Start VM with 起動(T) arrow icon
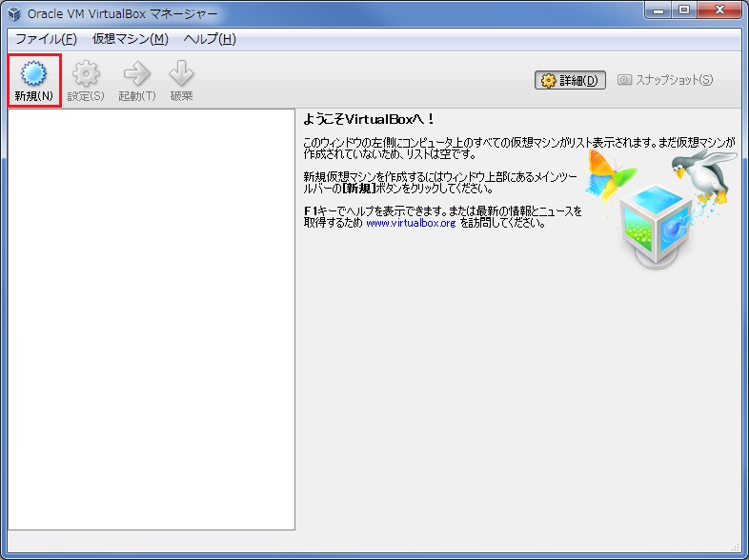 click(x=137, y=80)
